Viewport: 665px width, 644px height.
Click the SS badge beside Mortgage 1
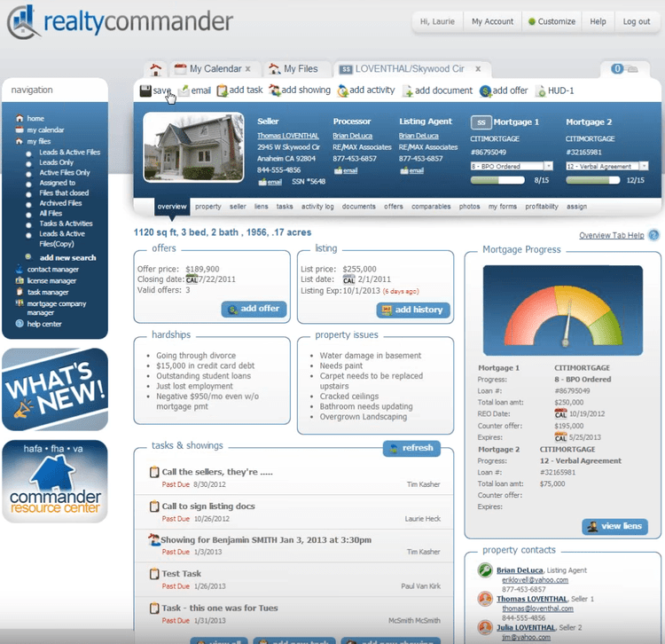tap(481, 122)
